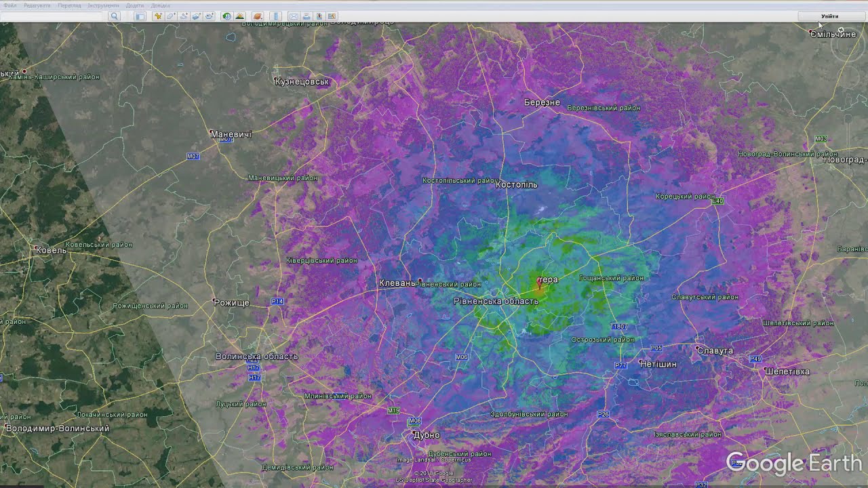Click the Гощанський район district label
Screen dimensions: 868x488
pos(612,278)
